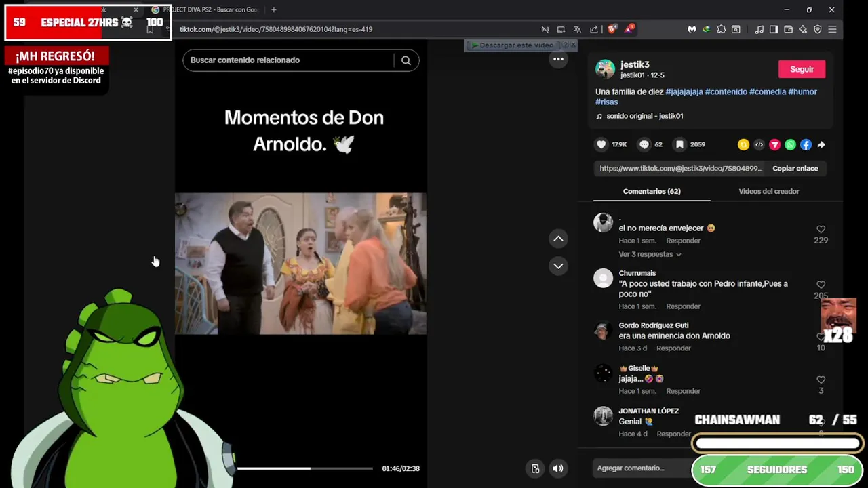Share the video on Facebook

click(x=806, y=144)
